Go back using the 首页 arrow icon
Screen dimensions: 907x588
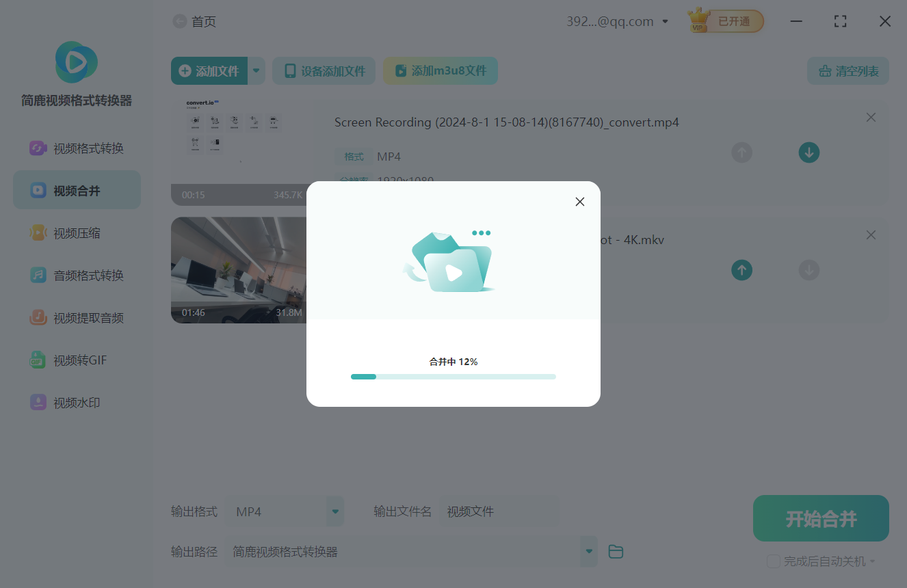[179, 21]
